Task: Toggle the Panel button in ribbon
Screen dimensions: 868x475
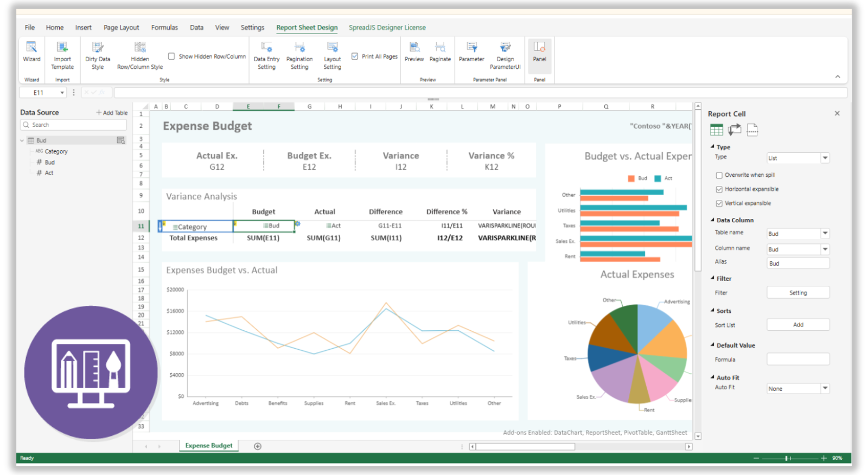Action: (x=539, y=52)
